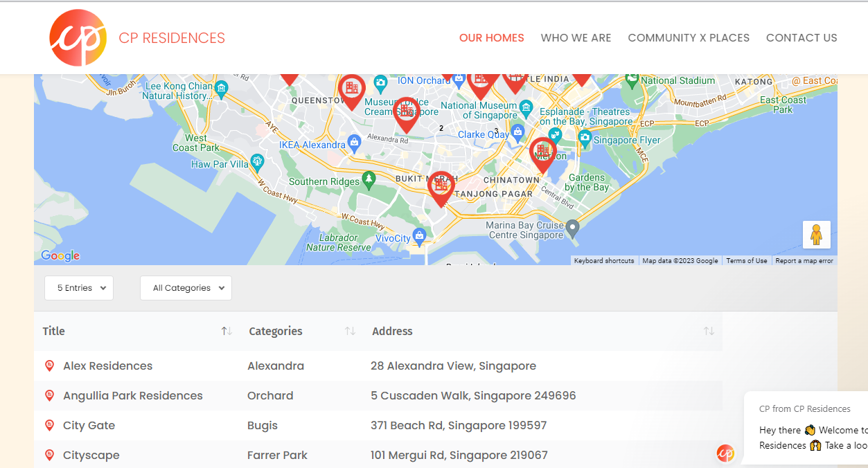Click the Map data ©2023 Google text

tap(680, 261)
